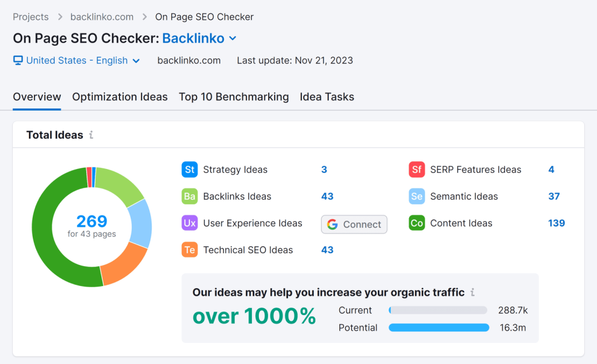Switch to the Optimization Ideas tab
This screenshot has height=364, width=597.
tap(120, 97)
